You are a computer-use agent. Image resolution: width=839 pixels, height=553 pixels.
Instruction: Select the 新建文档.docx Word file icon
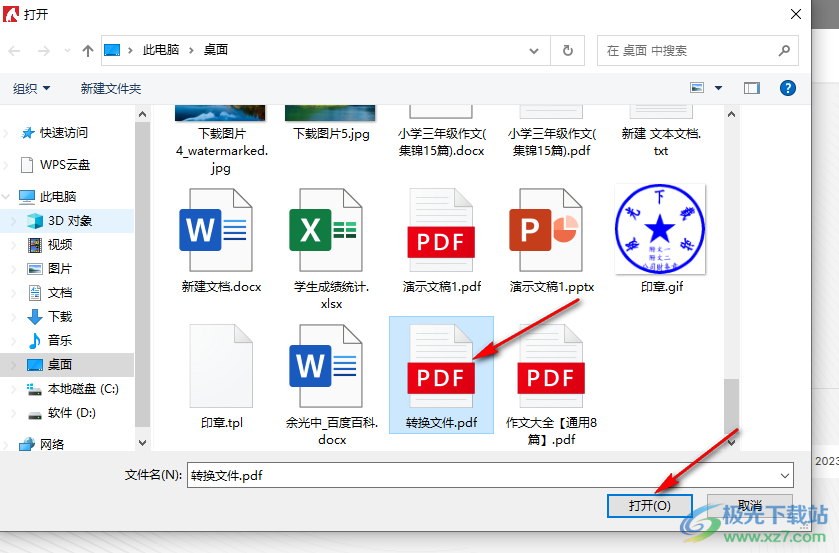221,231
